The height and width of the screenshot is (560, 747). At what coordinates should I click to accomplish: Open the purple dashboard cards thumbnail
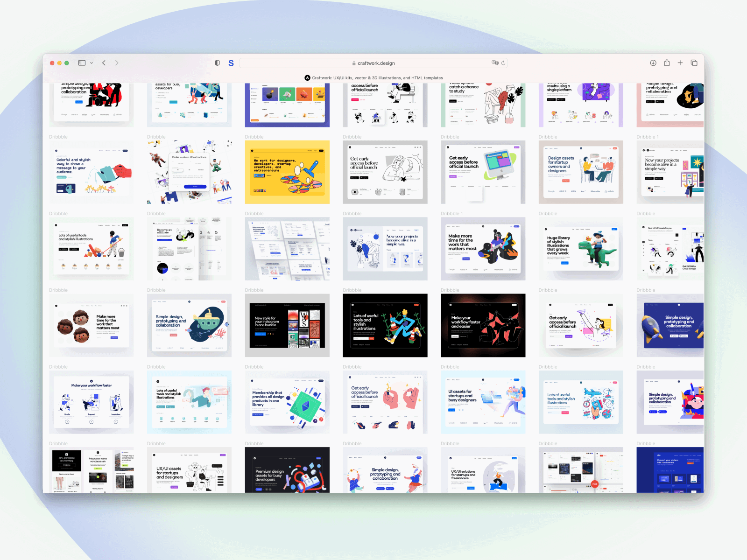[x=287, y=105]
